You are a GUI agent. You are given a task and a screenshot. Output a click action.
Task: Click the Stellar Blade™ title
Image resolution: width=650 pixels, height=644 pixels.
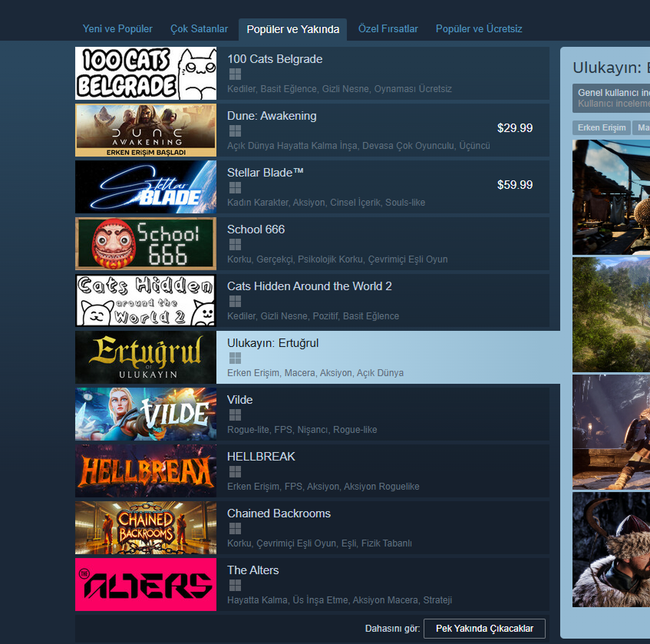[x=266, y=173]
